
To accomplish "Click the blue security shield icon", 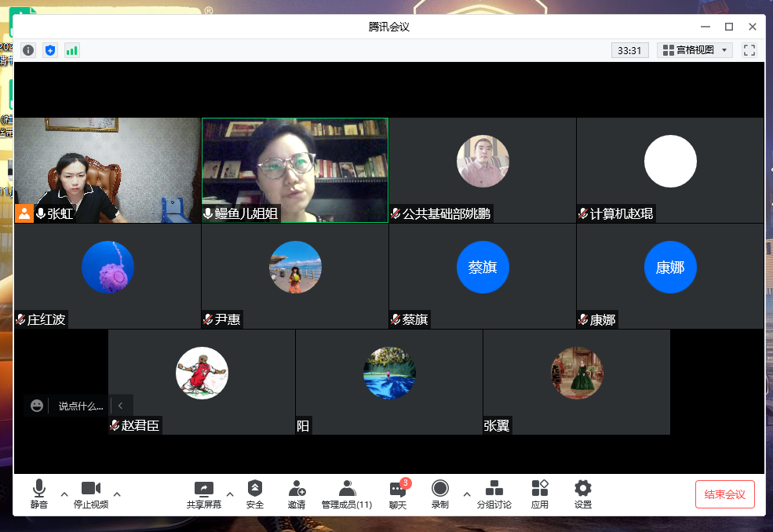I will pyautogui.click(x=50, y=50).
